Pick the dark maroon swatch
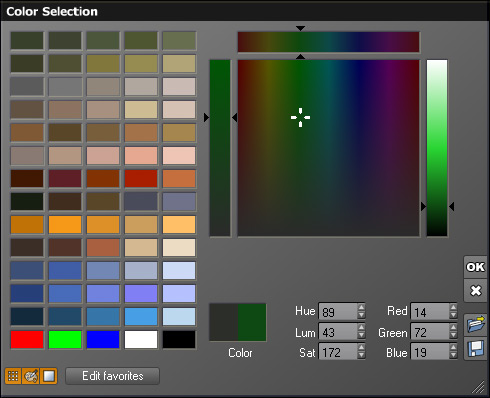 [x=65, y=179]
